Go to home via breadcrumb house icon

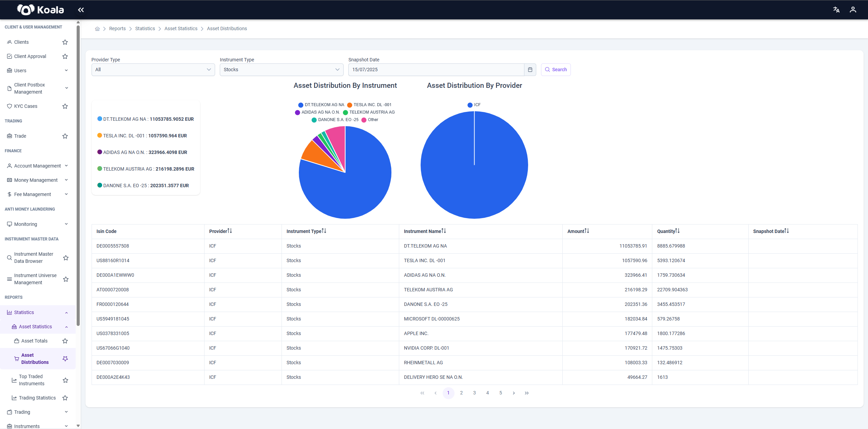(97, 29)
